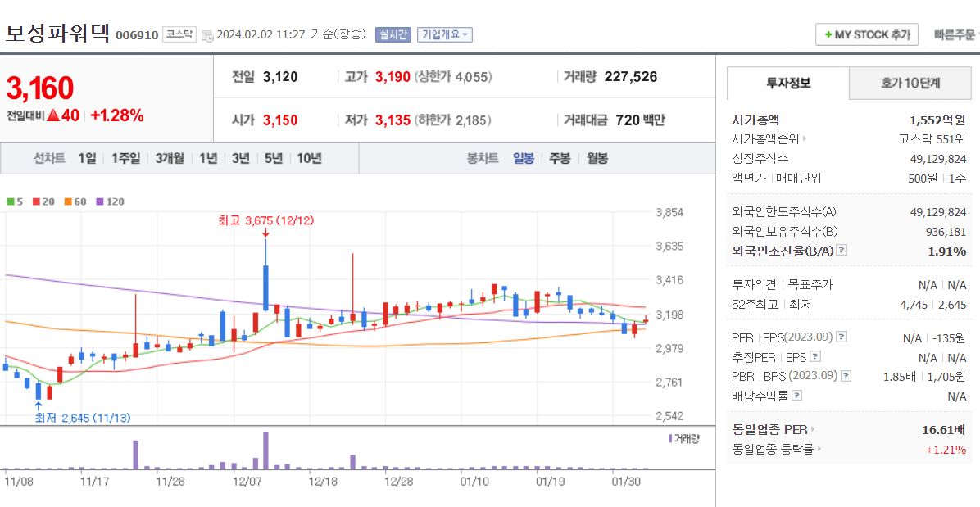The height and width of the screenshot is (507, 980).
Task: Click the 외국인보유주식수 value 936,181
Action: (946, 232)
